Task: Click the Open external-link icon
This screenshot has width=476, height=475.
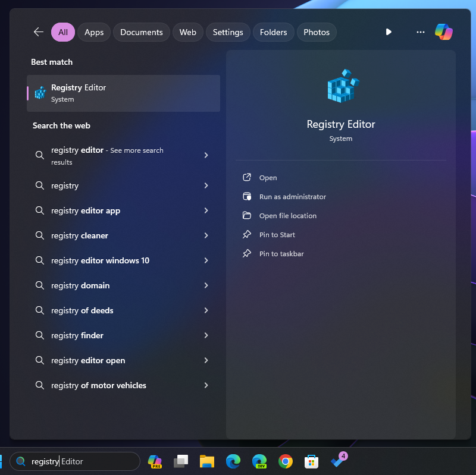Action: pos(247,177)
